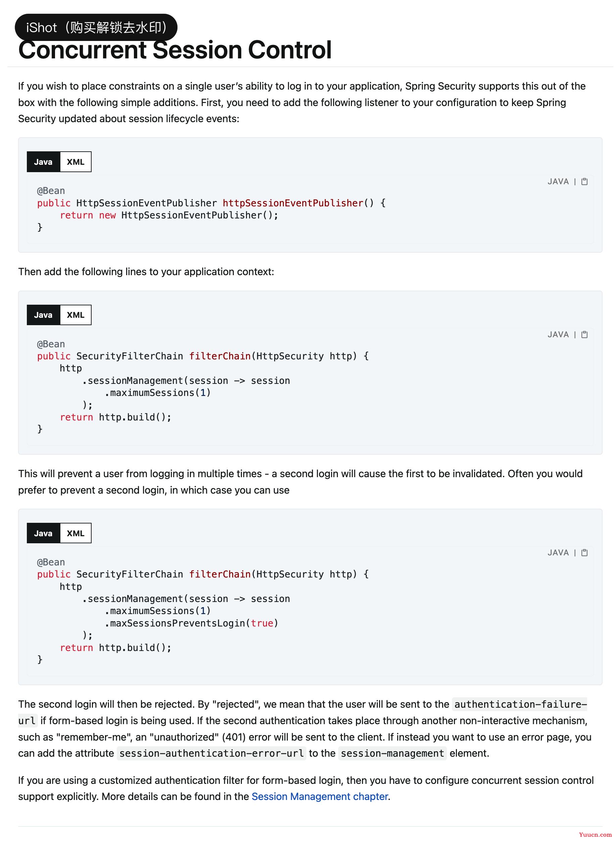Image resolution: width=616 pixels, height=853 pixels.
Task: Switch second code block to XML tab
Action: tap(75, 315)
